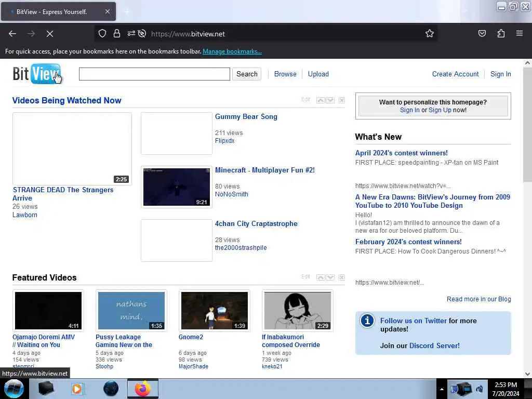Save page to Pocket icon
The width and height of the screenshot is (532, 399).
tap(482, 34)
